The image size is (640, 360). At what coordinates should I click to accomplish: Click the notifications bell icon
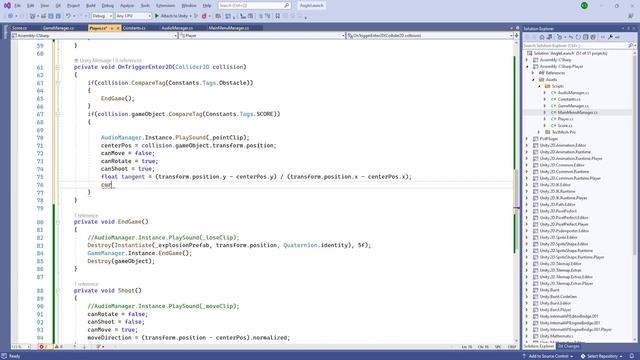pyautogui.click(x=631, y=356)
